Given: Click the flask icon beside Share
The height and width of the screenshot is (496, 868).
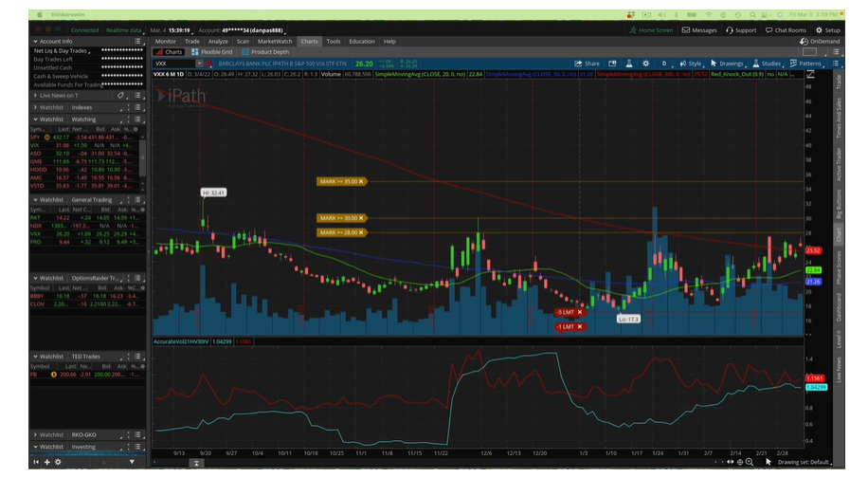Looking at the screenshot, I should [629, 64].
